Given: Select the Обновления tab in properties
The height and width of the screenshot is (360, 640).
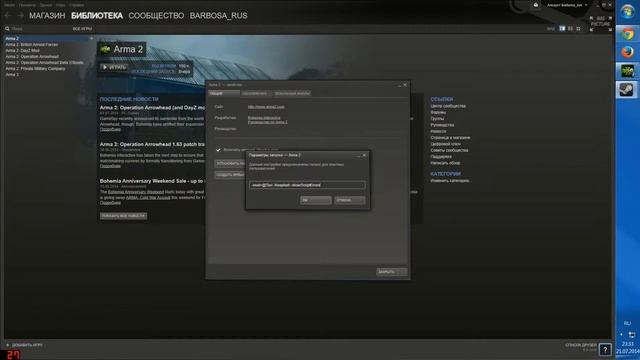Looking at the screenshot, I should [x=255, y=93].
